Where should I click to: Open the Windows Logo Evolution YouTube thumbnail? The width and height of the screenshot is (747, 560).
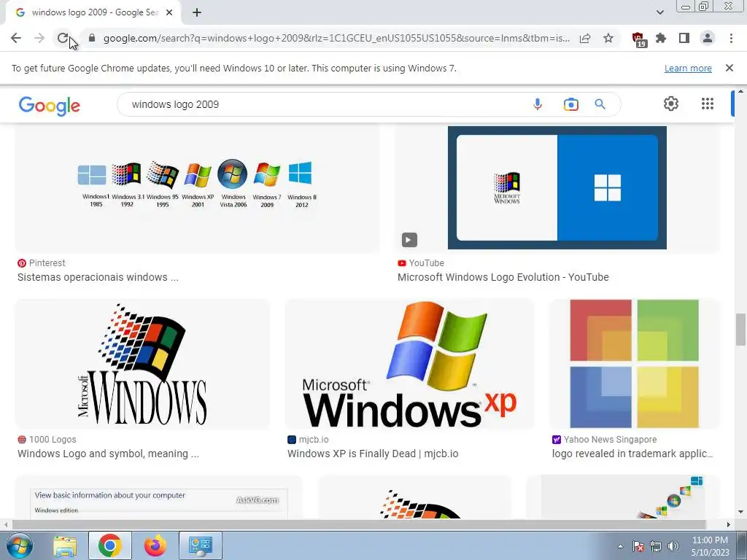point(557,187)
